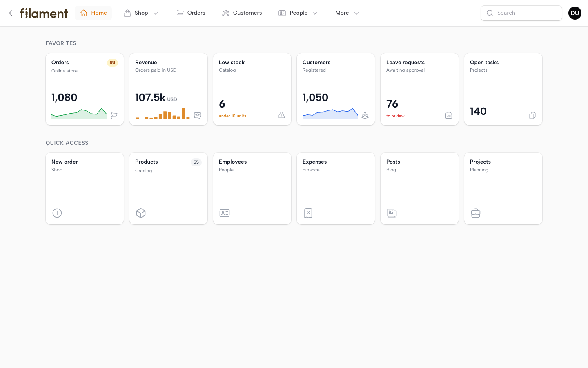
Task: Click the receipt icon on Expenses card
Action: point(308,213)
